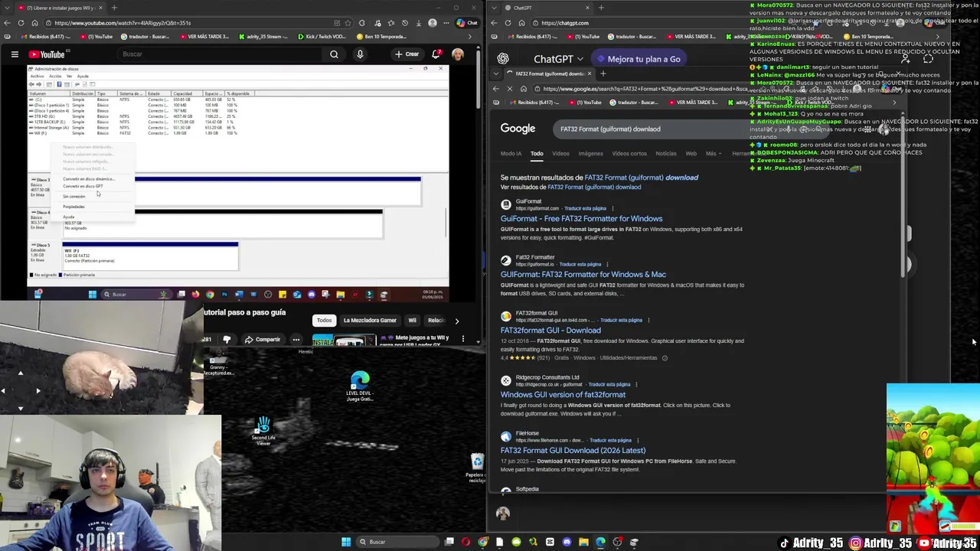
Task: Select 'Sin conexión' in disk context menu
Action: (74, 197)
